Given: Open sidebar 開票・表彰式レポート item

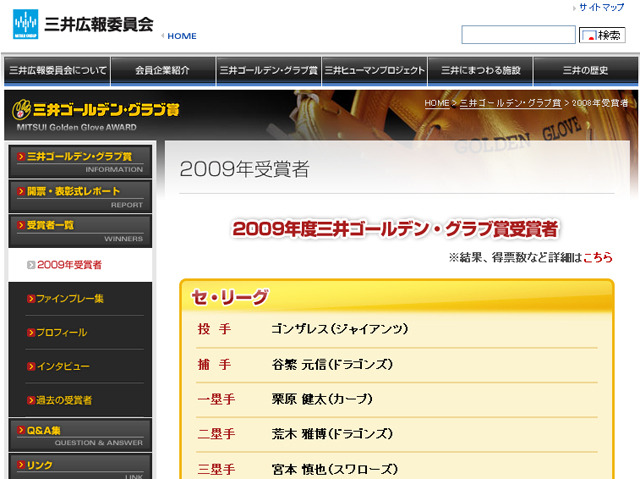Looking at the screenshot, I should point(80,197).
